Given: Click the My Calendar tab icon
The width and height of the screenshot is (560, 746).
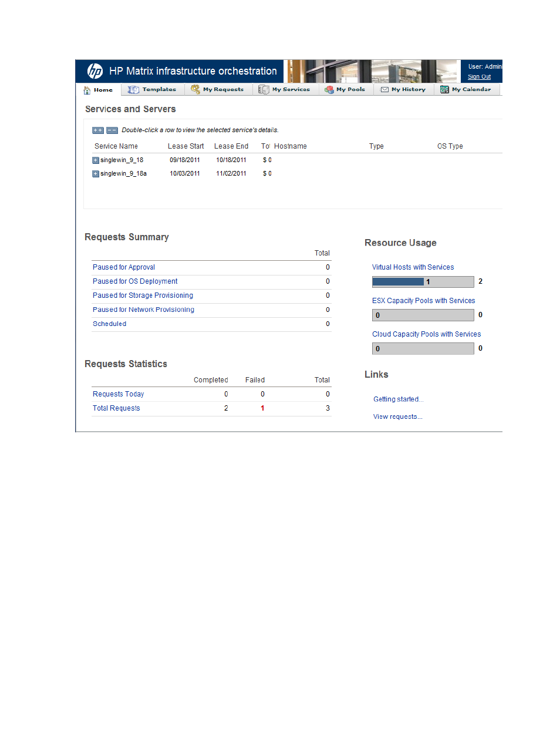Looking at the screenshot, I should point(444,89).
